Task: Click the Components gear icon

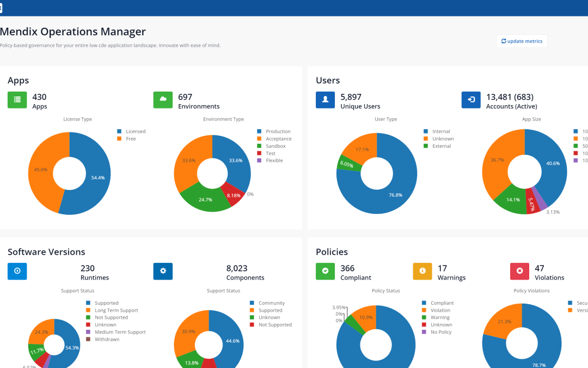Action: 163,271
